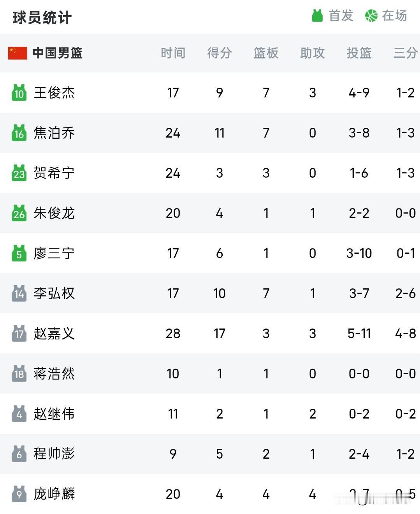
Task: Select the 得分 column header
Action: 220,53
